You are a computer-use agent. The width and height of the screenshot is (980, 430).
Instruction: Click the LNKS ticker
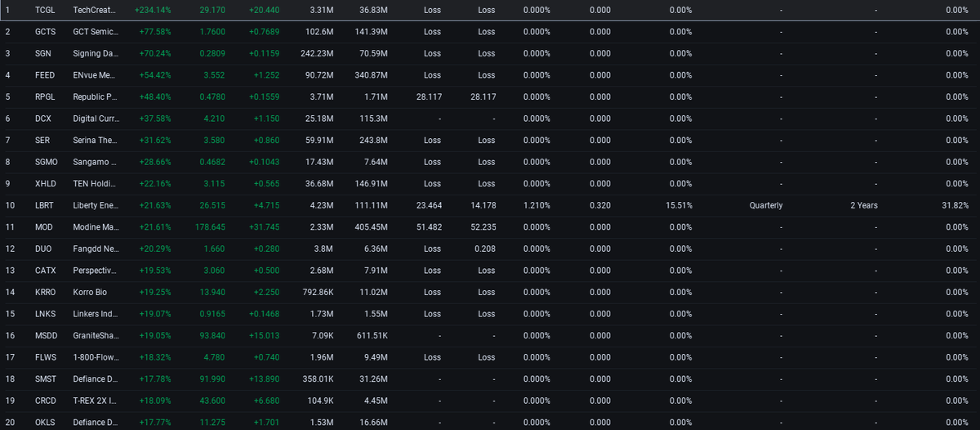click(x=46, y=313)
